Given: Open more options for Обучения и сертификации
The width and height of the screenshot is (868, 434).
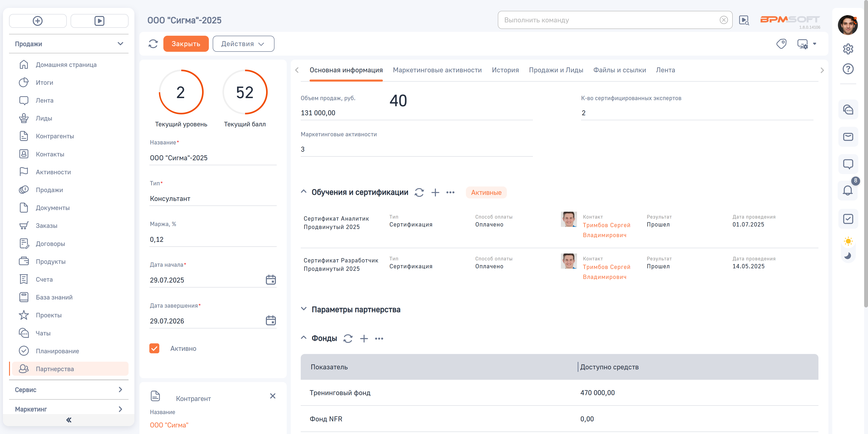Looking at the screenshot, I should coord(450,193).
